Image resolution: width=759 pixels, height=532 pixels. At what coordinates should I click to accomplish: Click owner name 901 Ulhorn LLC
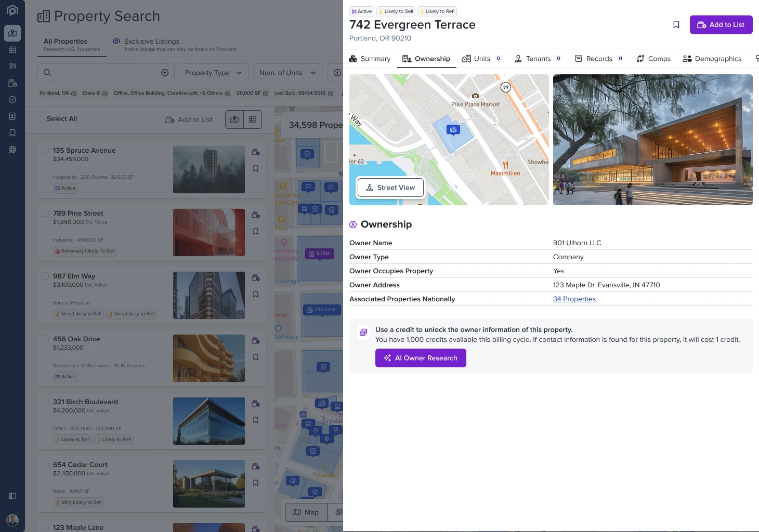(x=577, y=243)
